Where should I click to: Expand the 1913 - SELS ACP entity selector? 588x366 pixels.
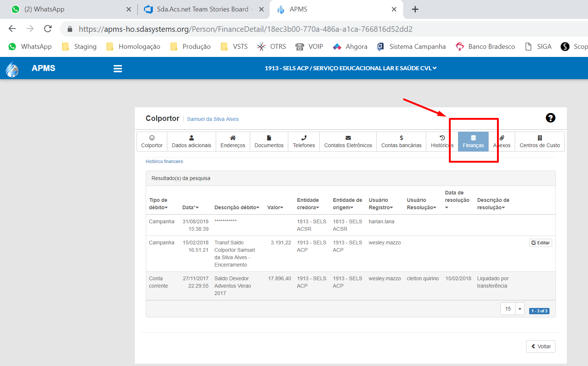(350, 68)
